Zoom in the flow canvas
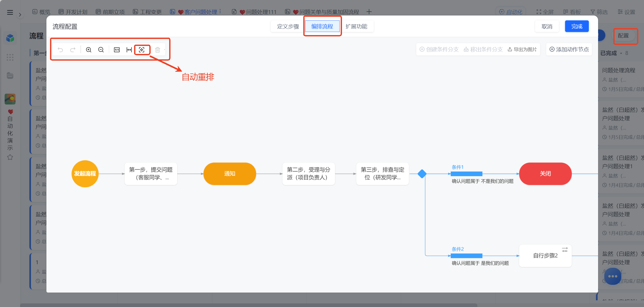This screenshot has width=644, height=307. (x=88, y=50)
